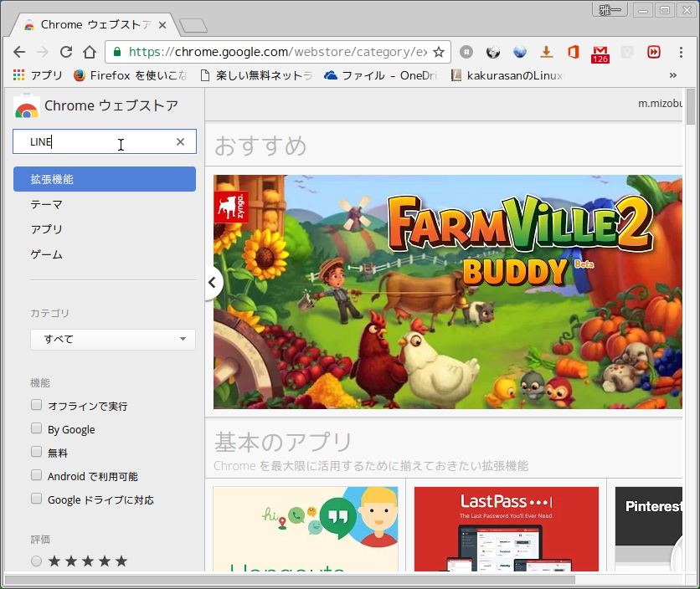The width and height of the screenshot is (700, 589).
Task: Open the orange download arrow extension
Action: point(547,52)
